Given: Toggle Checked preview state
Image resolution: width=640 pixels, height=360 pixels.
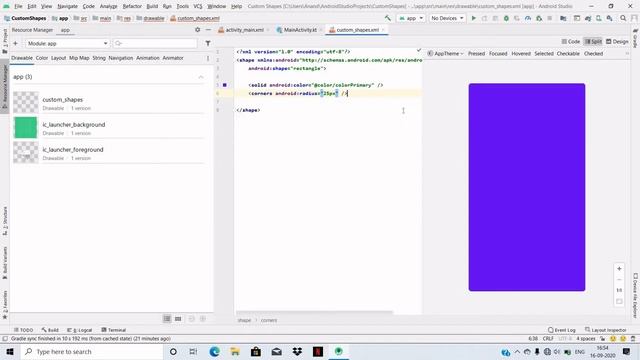Looking at the screenshot, I should 593,53.
